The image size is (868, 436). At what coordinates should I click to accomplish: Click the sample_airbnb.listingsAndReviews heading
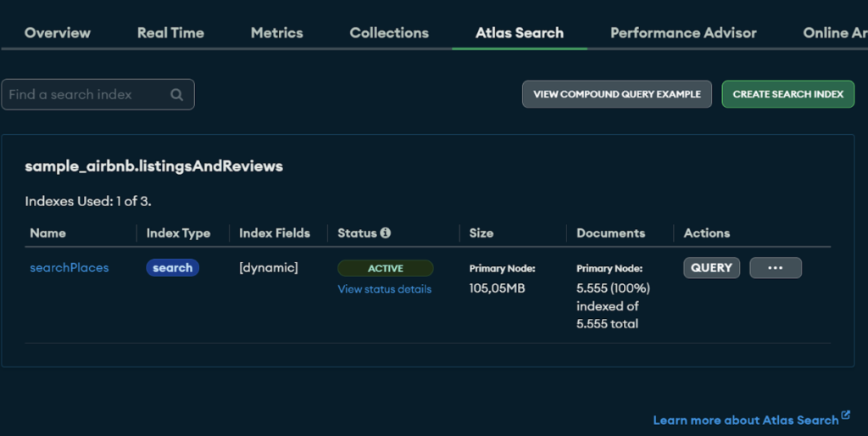[x=154, y=166]
